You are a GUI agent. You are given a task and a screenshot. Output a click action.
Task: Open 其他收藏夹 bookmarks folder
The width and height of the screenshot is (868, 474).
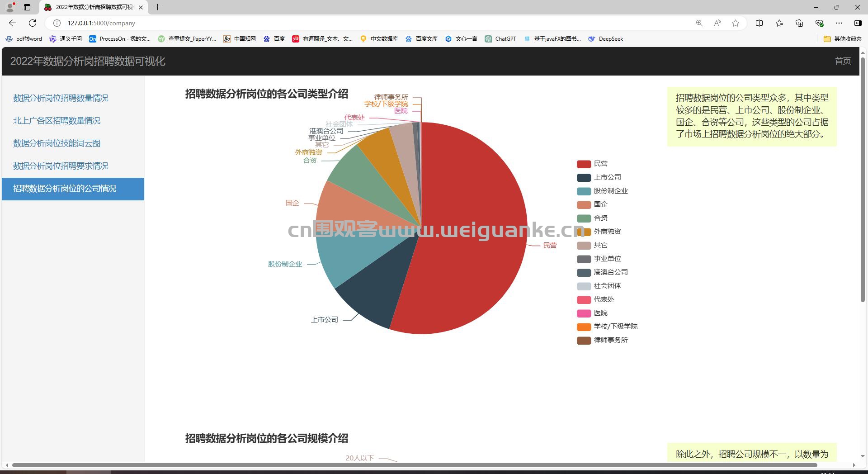click(x=843, y=39)
